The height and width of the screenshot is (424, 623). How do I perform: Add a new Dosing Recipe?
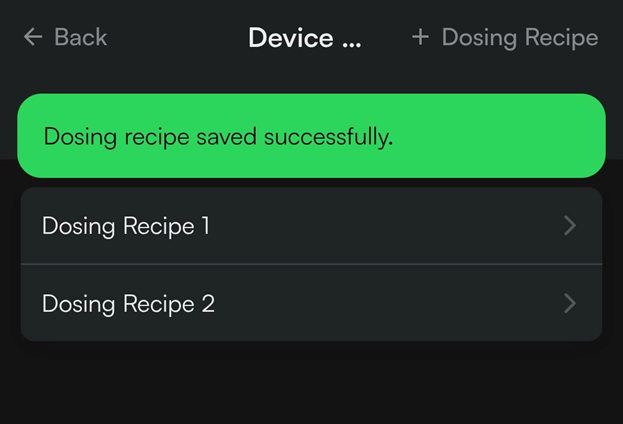pos(505,38)
